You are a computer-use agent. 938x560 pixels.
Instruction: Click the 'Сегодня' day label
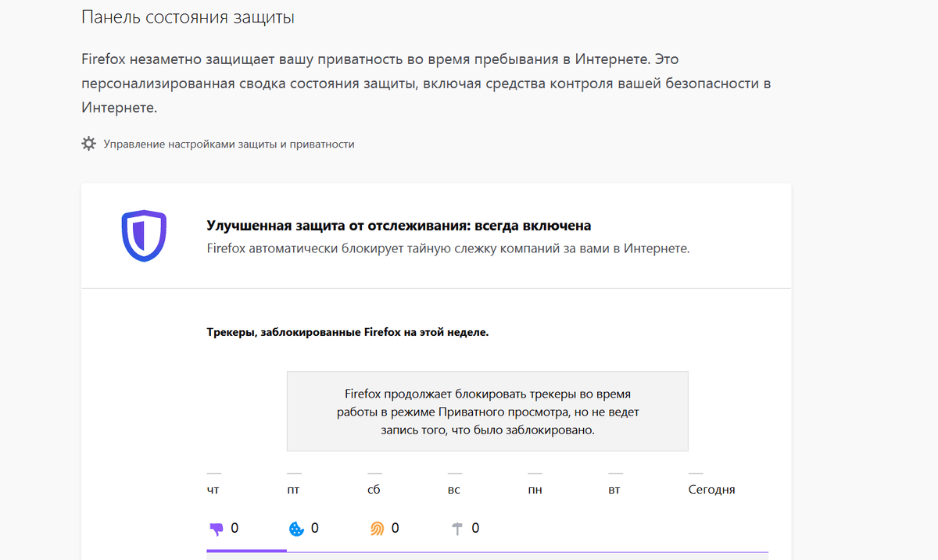[x=711, y=490]
